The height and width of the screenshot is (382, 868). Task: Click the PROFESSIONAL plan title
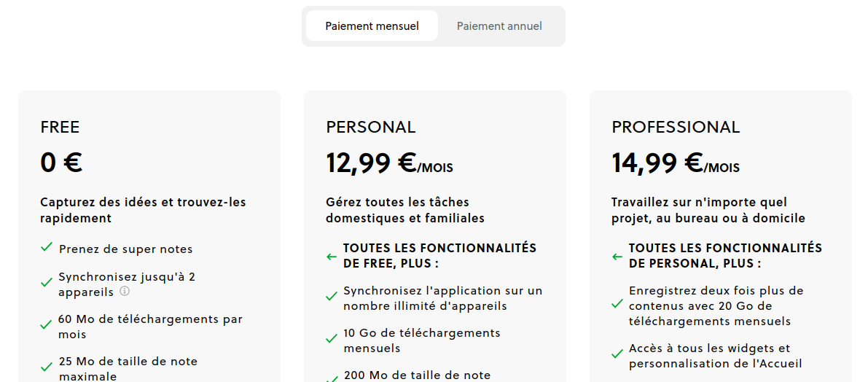point(676,128)
